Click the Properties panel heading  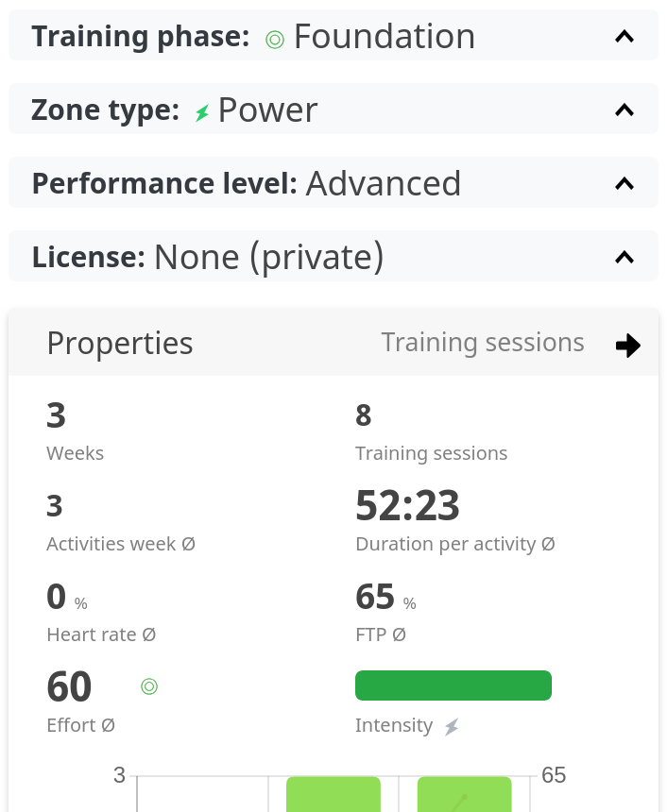coord(120,344)
